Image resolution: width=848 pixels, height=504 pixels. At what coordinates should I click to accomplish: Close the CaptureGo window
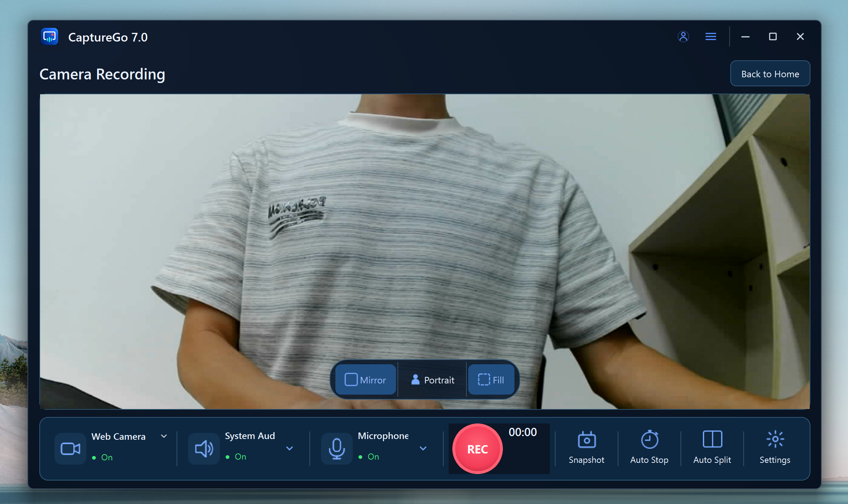pos(800,36)
